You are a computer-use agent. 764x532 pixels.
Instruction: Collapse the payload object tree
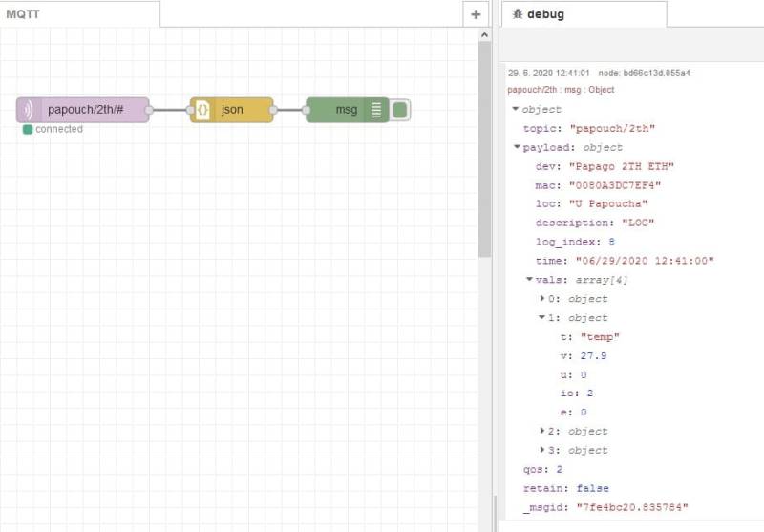click(x=517, y=147)
